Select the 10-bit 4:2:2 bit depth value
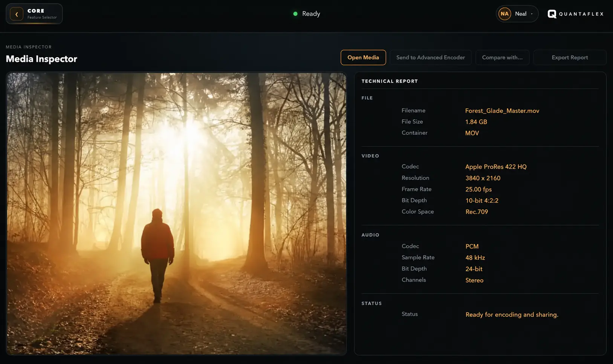Viewport: 613px width, 364px height. 482,201
